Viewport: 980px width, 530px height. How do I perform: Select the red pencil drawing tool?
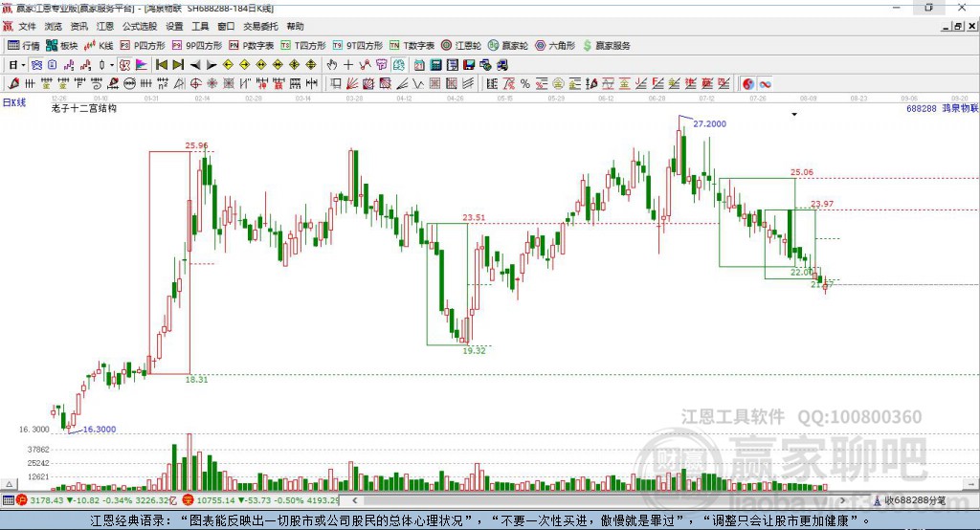tap(13, 84)
